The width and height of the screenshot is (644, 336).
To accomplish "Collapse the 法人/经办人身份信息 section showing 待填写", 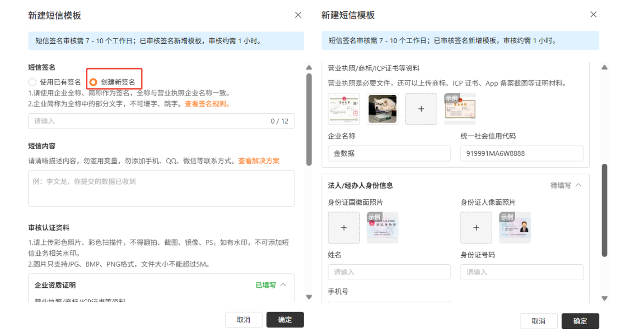I will click(578, 185).
